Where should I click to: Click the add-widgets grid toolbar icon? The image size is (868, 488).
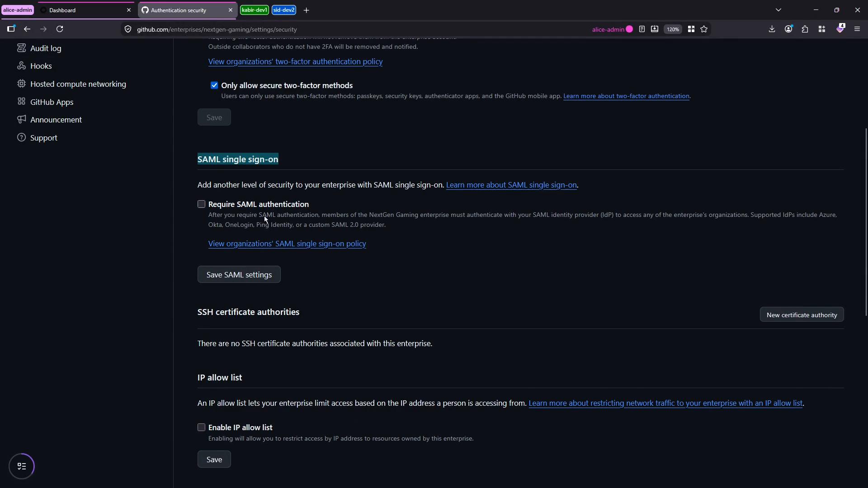(822, 29)
